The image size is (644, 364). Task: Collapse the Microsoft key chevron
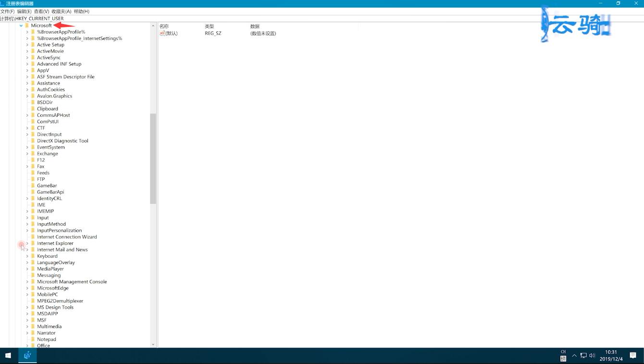coord(21,25)
